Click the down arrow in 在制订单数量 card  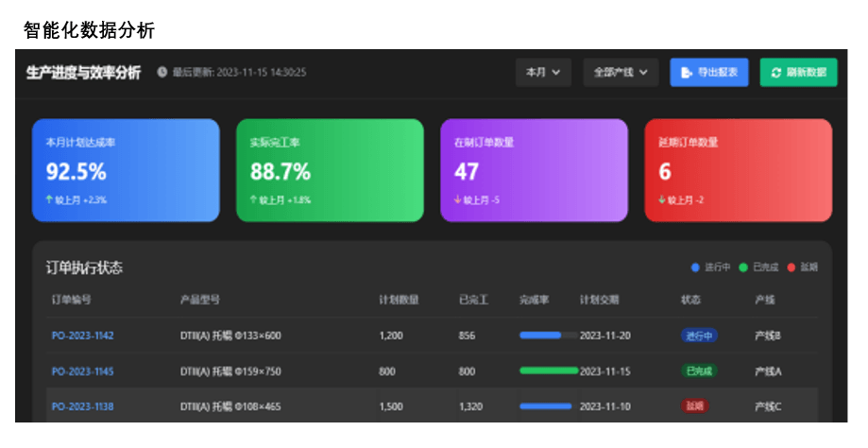[x=458, y=200]
